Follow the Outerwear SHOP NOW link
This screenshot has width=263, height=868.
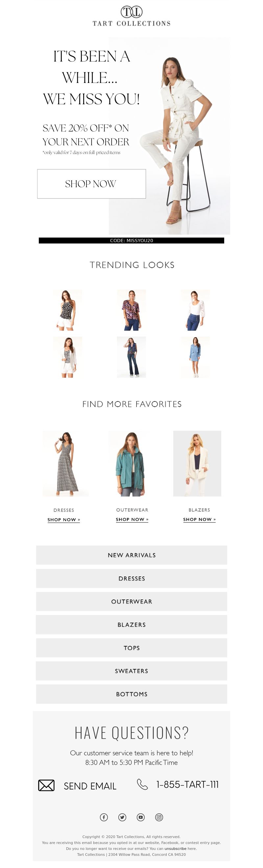tap(132, 519)
